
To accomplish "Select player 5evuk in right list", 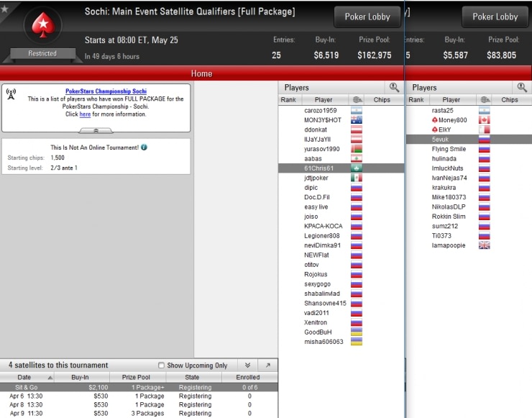I will (469, 140).
